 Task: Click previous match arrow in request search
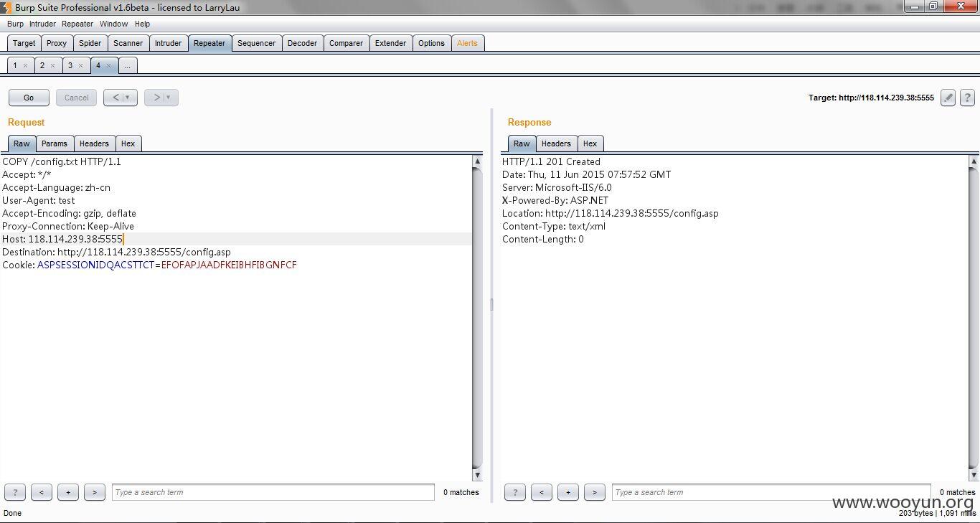42,492
